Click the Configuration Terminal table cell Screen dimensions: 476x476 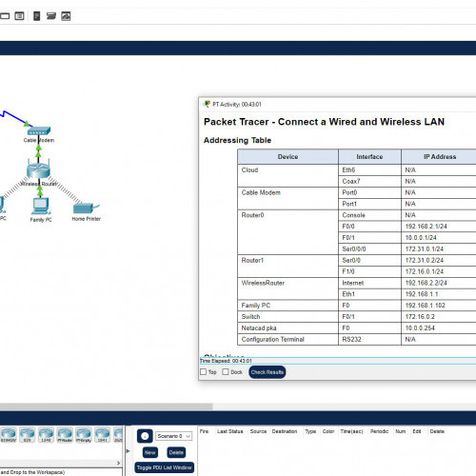(288, 339)
